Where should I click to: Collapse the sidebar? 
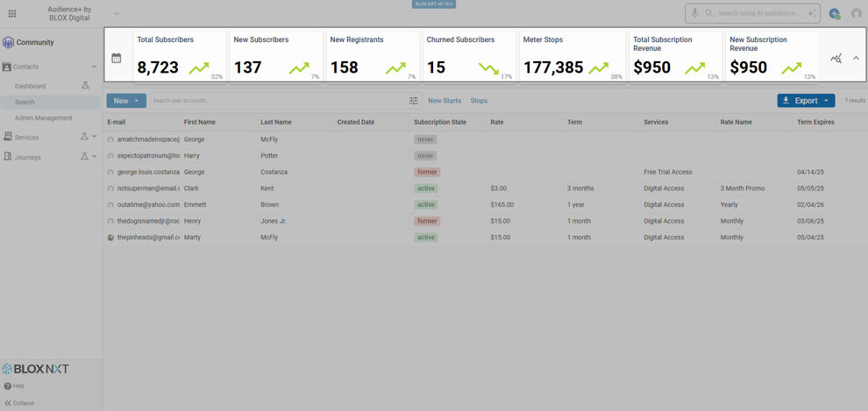(x=19, y=403)
